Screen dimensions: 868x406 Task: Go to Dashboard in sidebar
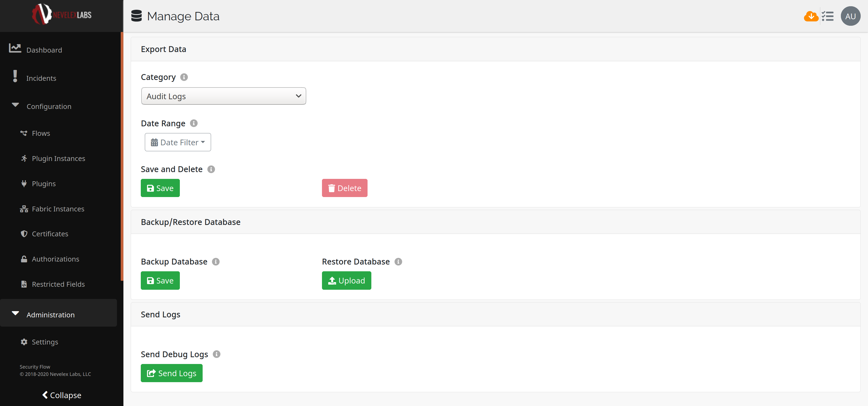[44, 50]
